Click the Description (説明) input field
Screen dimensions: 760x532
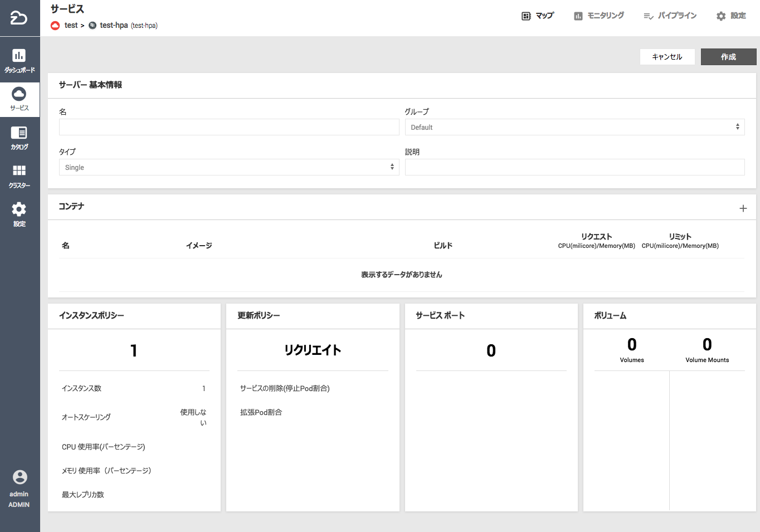[x=574, y=167]
